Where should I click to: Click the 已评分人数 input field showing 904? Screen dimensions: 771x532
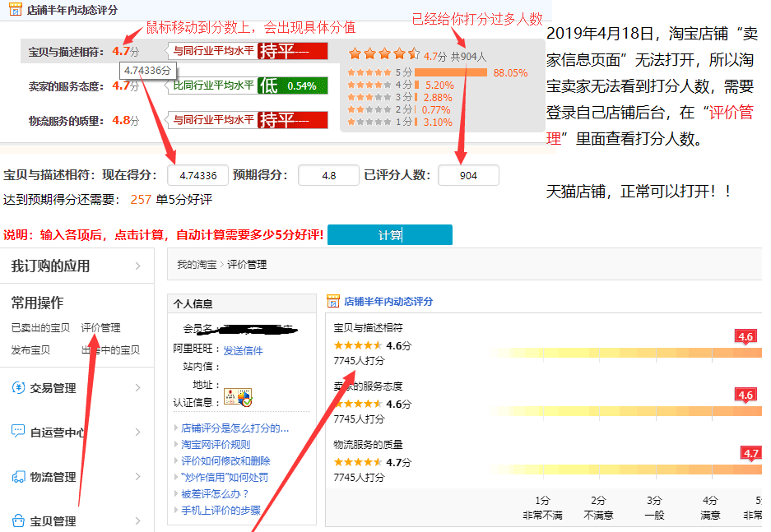coord(468,175)
